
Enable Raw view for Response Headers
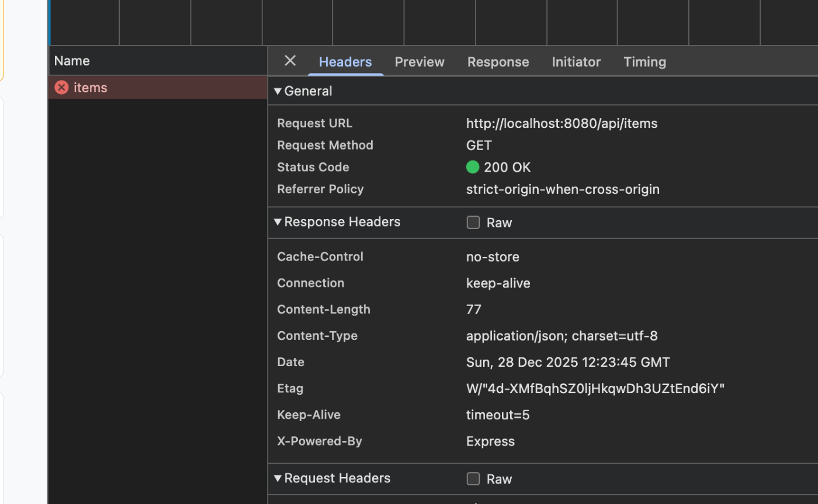pyautogui.click(x=473, y=223)
